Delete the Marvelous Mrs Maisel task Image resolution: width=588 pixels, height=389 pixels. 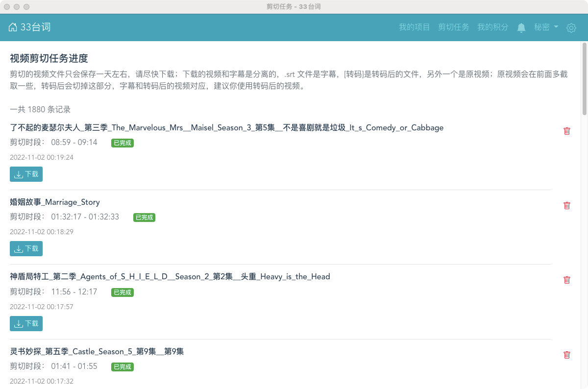[x=567, y=131]
